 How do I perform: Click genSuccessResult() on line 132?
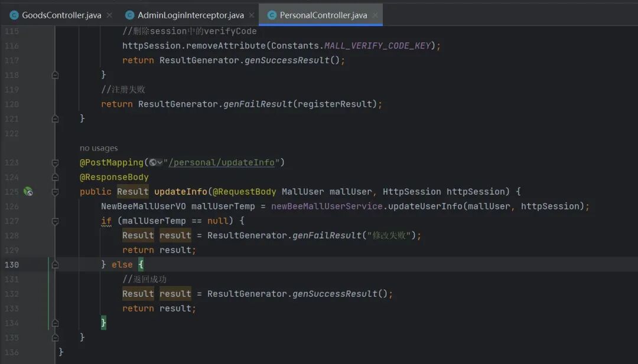[x=340, y=294]
